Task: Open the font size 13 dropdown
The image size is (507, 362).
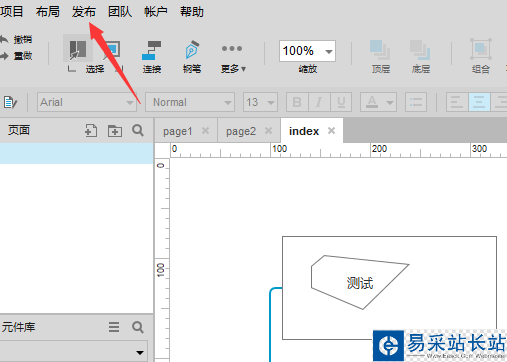Action: 260,102
